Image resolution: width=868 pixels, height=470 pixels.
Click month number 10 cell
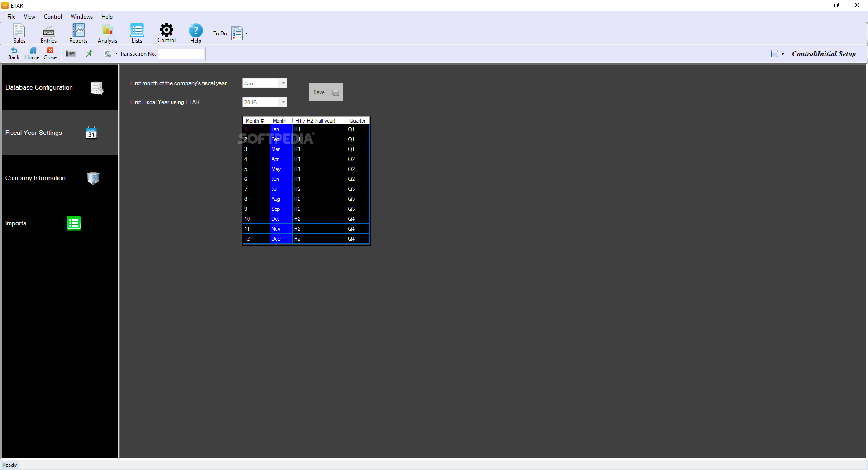256,219
